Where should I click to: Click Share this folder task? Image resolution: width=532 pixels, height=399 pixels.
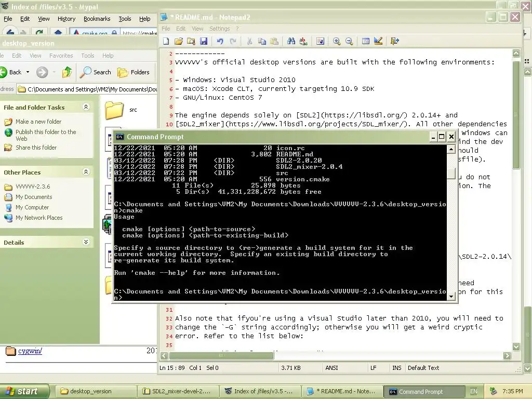click(36, 148)
